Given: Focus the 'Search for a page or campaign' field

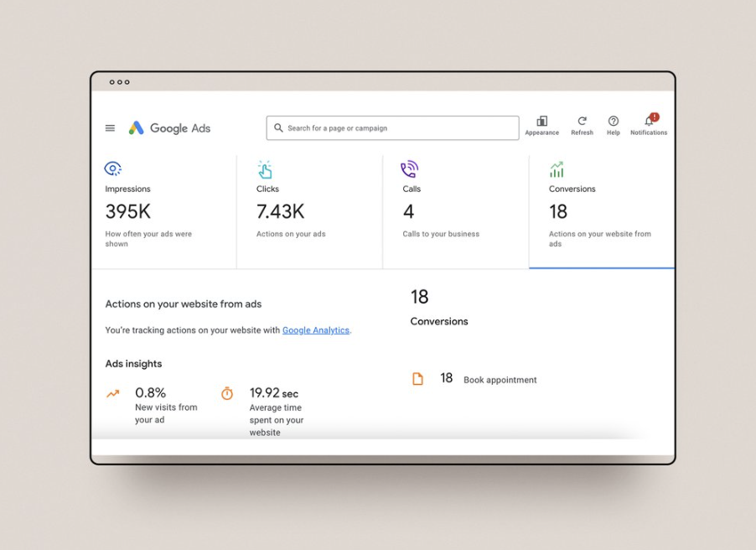Looking at the screenshot, I should 392,127.
